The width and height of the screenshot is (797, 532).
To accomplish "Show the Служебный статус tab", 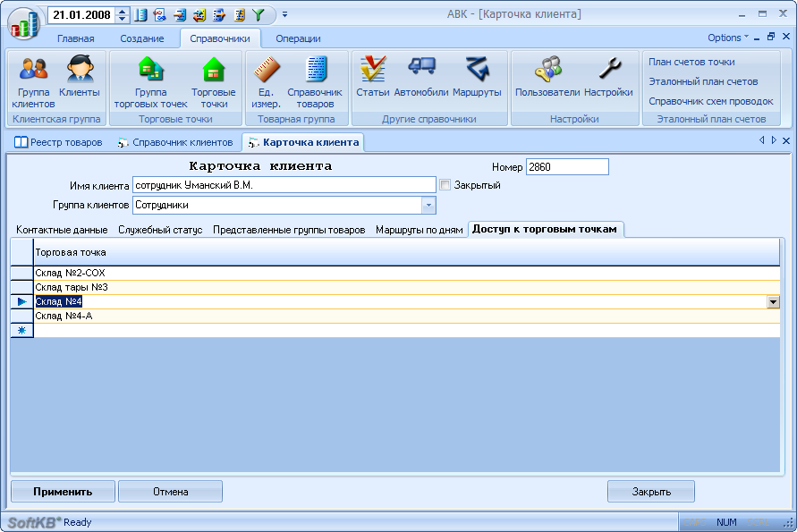I will 160,230.
